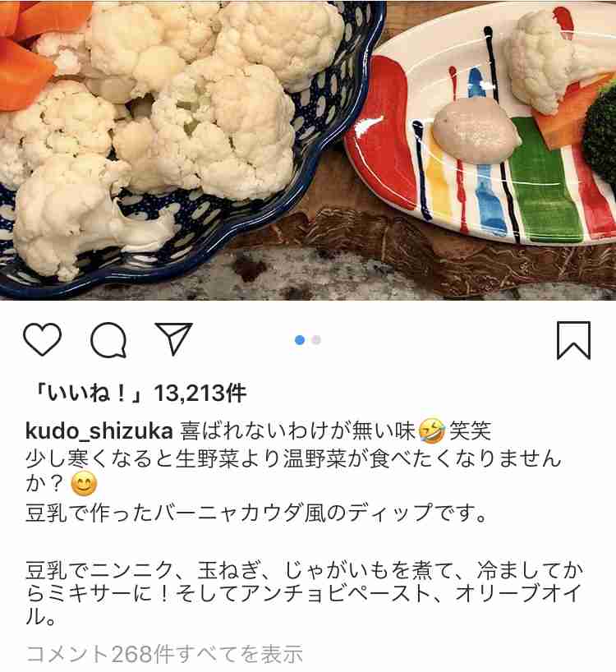Like the post with heart icon
The image size is (616, 672).
[42, 339]
